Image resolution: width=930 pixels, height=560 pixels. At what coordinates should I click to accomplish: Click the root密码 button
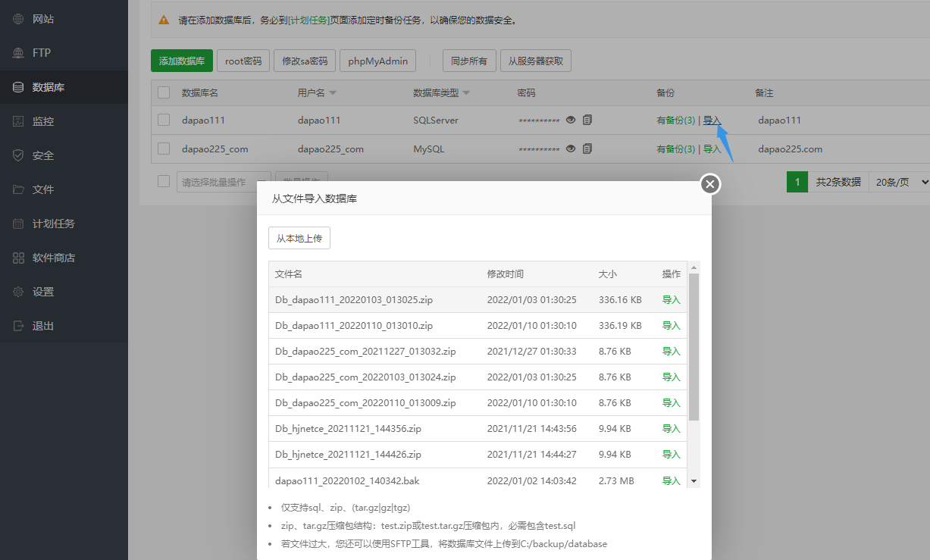(243, 61)
